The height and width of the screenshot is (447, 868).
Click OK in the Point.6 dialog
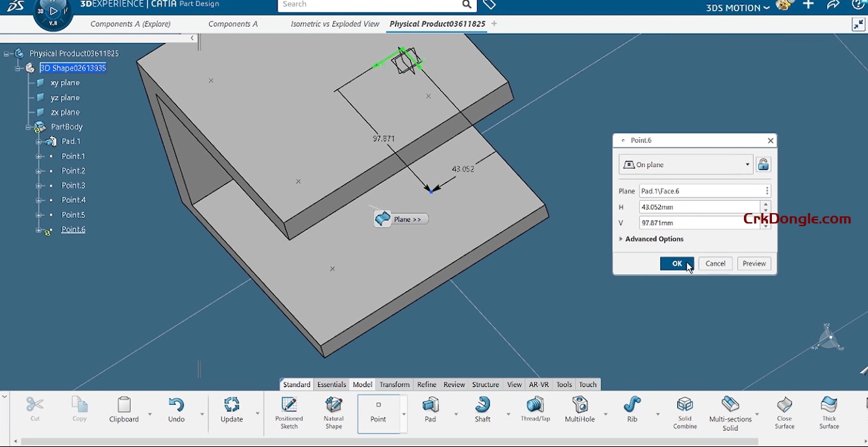coord(676,263)
